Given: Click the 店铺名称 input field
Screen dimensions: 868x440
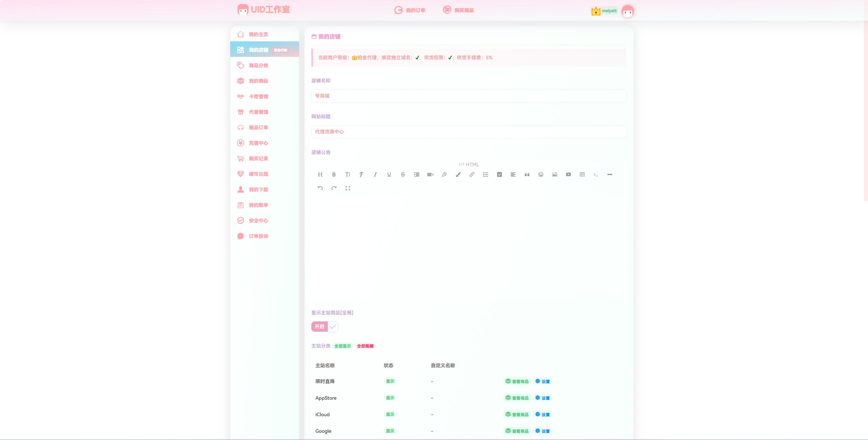Looking at the screenshot, I should [468, 96].
